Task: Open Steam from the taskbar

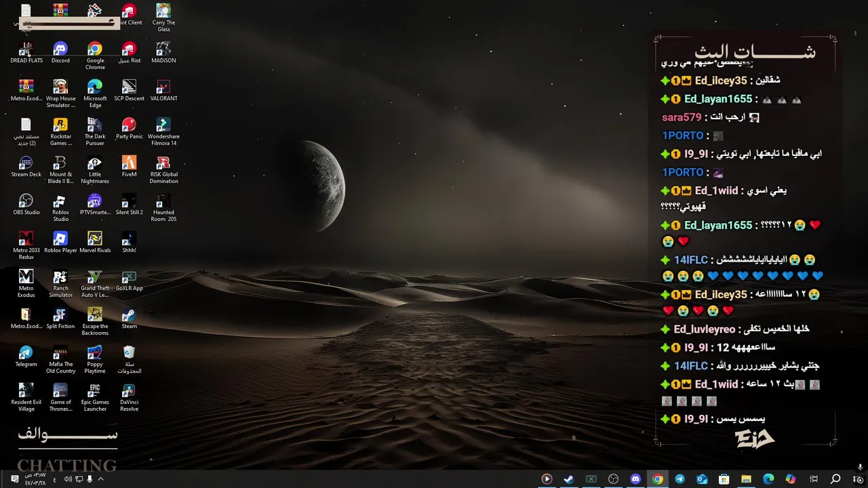Action: (569, 479)
